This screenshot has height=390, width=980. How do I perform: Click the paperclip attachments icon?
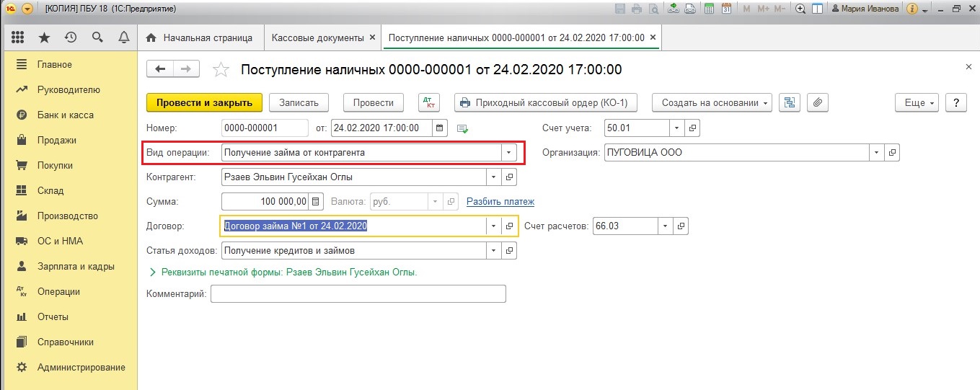tap(817, 102)
